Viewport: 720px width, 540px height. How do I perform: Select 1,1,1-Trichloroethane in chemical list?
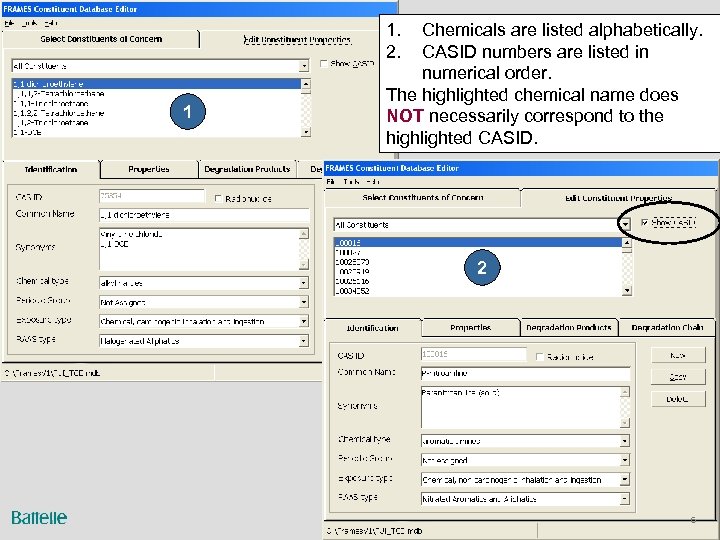[x=156, y=103]
